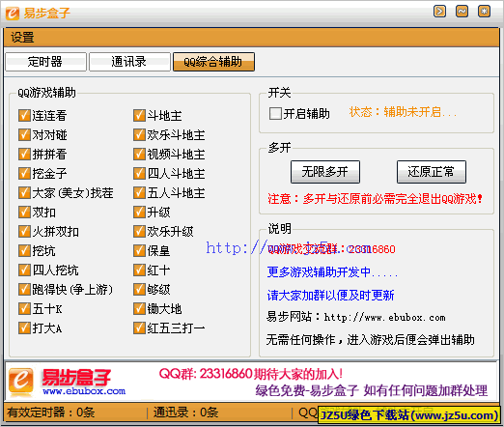This screenshot has width=504, height=427.
Task: Switch to the 通讯录 tab
Action: 129,62
